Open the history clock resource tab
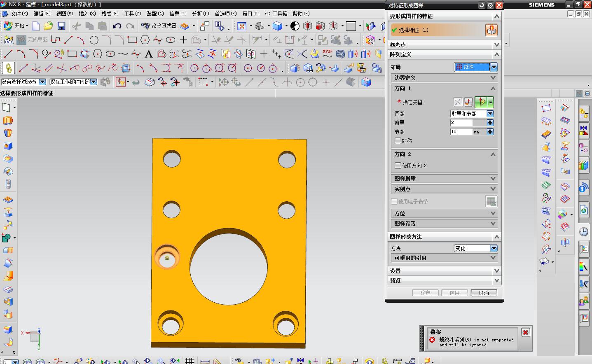Screen dimensions: 592x364 coord(584,231)
